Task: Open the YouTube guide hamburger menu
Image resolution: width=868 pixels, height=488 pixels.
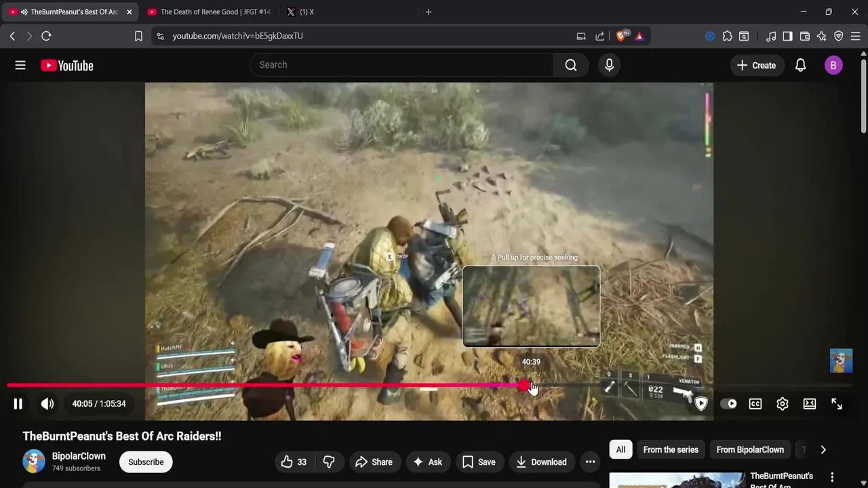Action: click(x=20, y=65)
